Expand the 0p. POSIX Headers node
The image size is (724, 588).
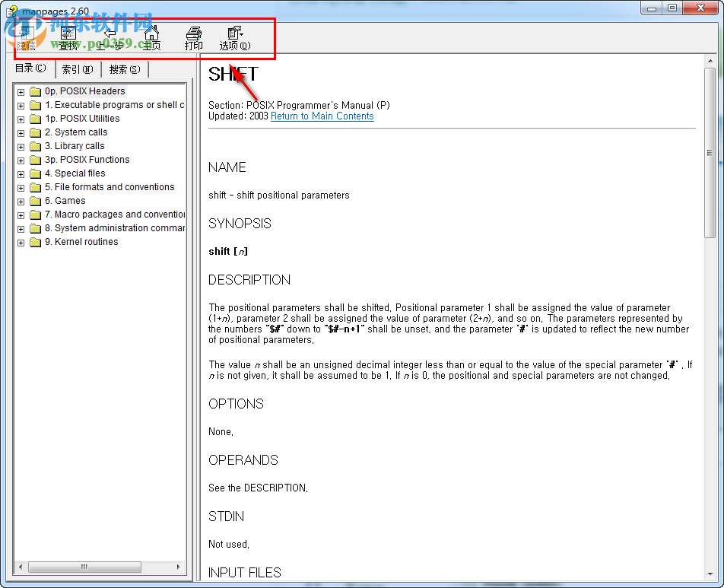tap(21, 92)
